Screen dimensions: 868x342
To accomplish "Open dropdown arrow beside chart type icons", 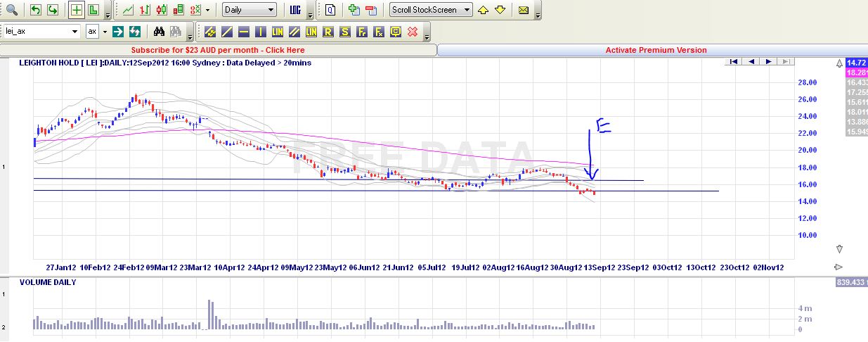I will coord(207,11).
